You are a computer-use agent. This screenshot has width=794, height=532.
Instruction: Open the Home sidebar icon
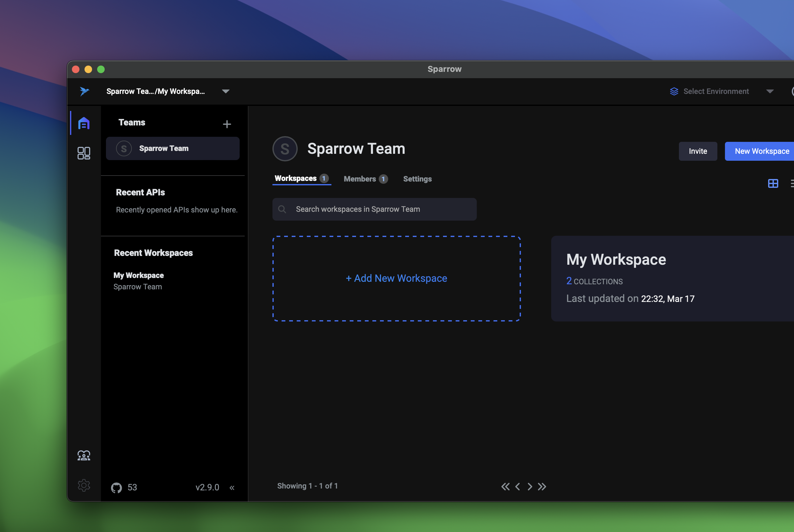tap(84, 123)
